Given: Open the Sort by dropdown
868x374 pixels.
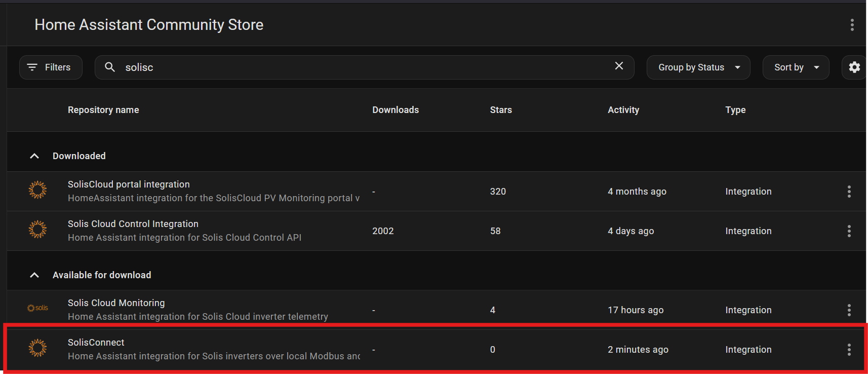Looking at the screenshot, I should coord(796,67).
